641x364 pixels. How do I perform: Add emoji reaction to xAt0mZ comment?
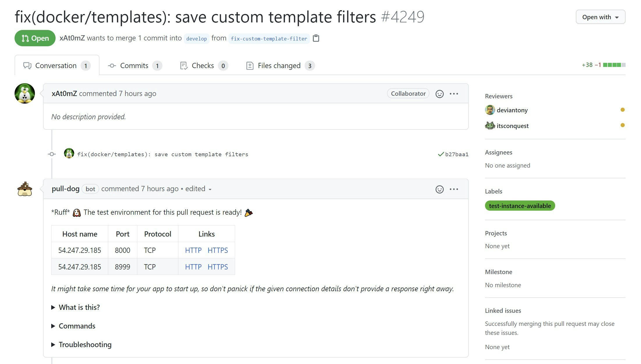click(439, 94)
